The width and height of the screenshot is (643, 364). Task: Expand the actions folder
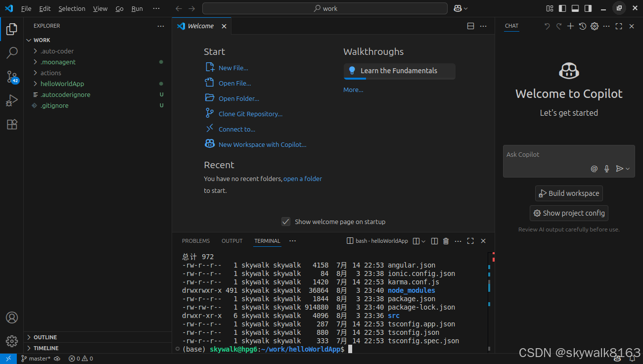98,73
